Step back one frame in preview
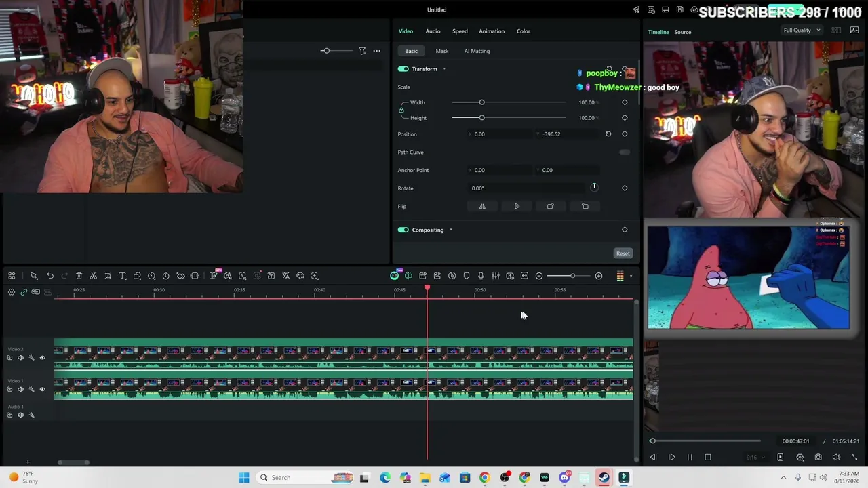Viewport: 868px width, 488px height. [654, 457]
